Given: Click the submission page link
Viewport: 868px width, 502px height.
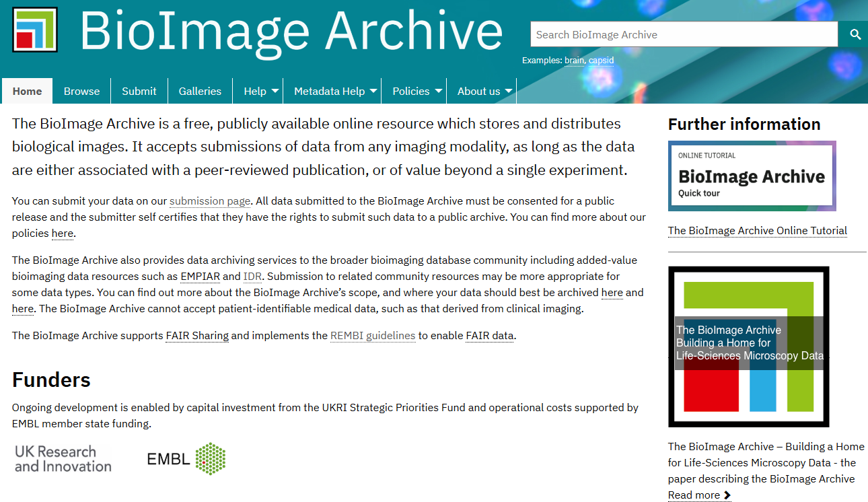Looking at the screenshot, I should 209,201.
